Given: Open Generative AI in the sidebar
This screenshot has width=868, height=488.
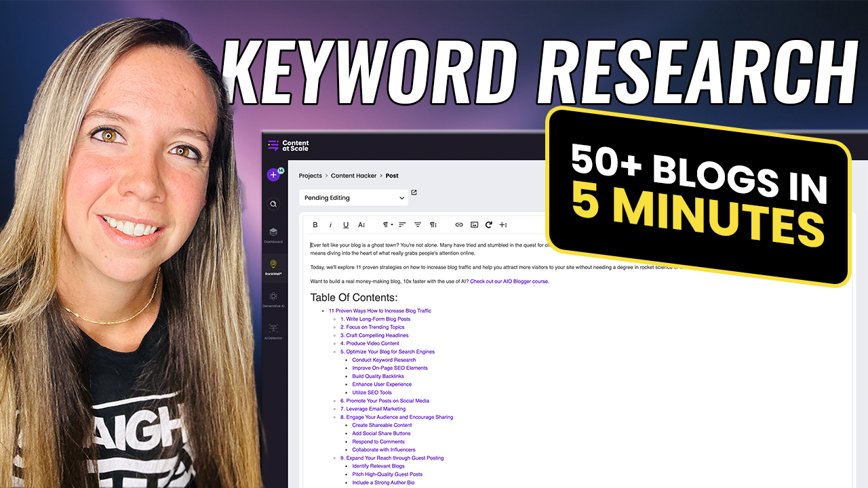Looking at the screenshot, I should pos(273,300).
